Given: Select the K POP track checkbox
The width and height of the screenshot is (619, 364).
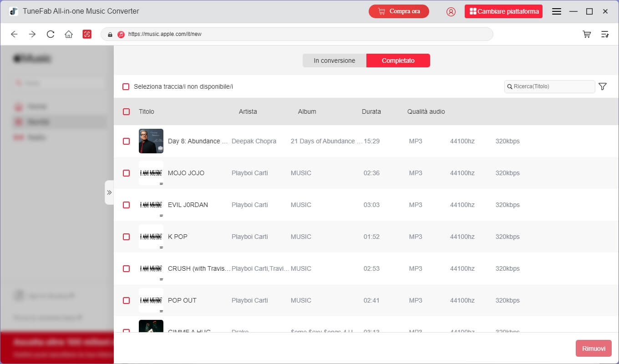Looking at the screenshot, I should pos(126,237).
